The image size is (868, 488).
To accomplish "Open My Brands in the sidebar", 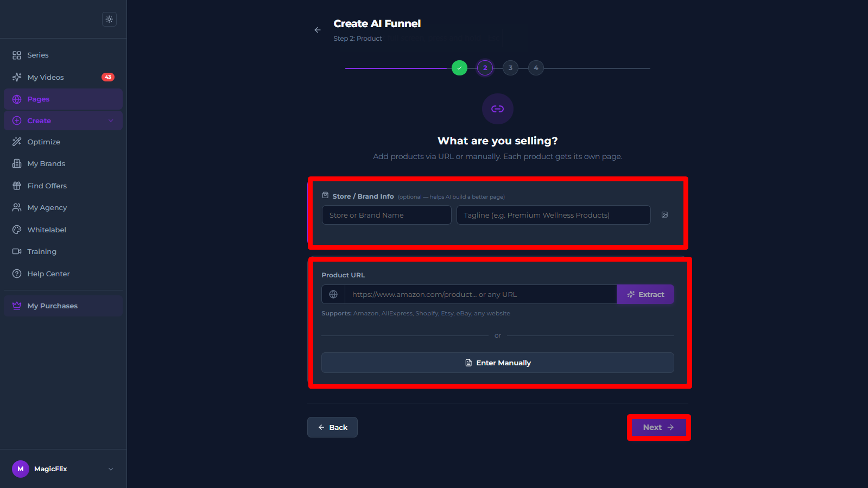I will [63, 163].
